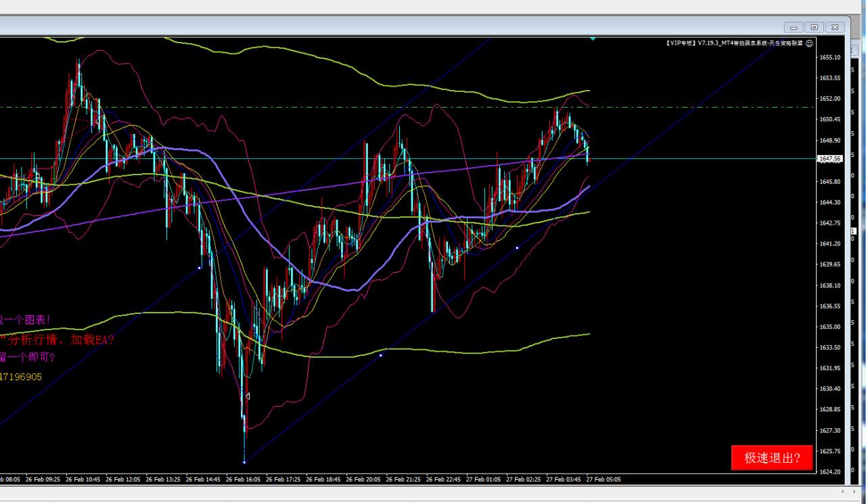The width and height of the screenshot is (866, 504).
Task: Click price axis label 1625.75
Action: pyautogui.click(x=829, y=451)
